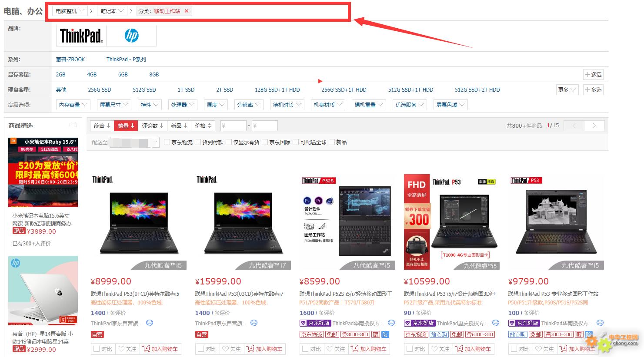Viewport: 644px width, 357px height.
Task: Tick compare box for ¥8999.00 ThinkPad P53
Action: [x=97, y=349]
